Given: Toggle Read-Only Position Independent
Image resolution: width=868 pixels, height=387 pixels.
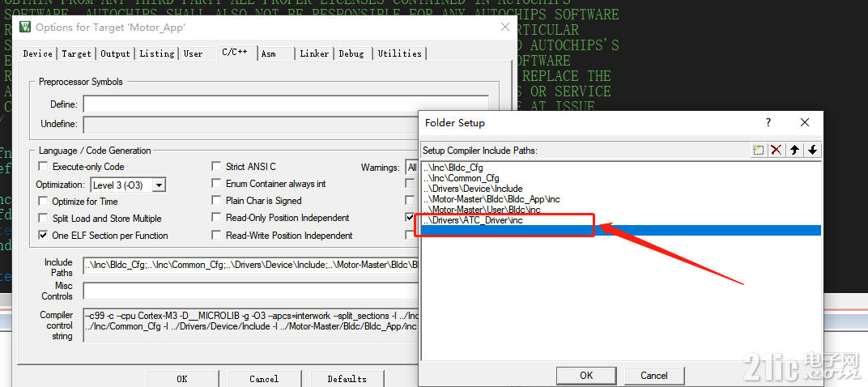Looking at the screenshot, I should [216, 218].
